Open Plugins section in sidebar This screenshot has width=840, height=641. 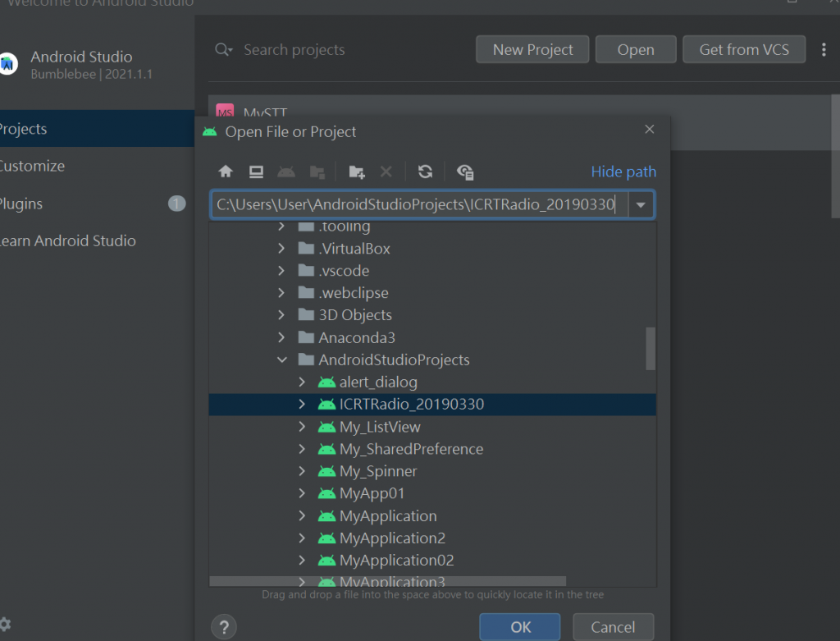pos(97,204)
